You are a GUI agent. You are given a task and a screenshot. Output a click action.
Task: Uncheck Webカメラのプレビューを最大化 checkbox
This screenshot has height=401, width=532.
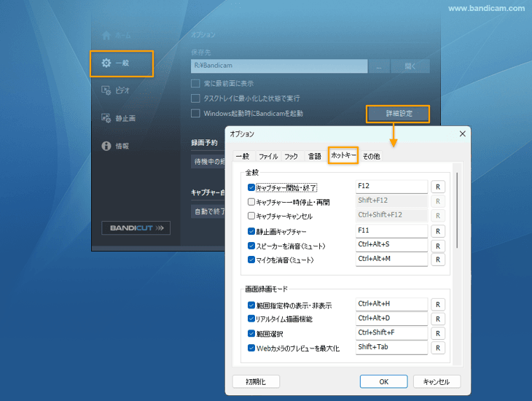[x=251, y=348]
